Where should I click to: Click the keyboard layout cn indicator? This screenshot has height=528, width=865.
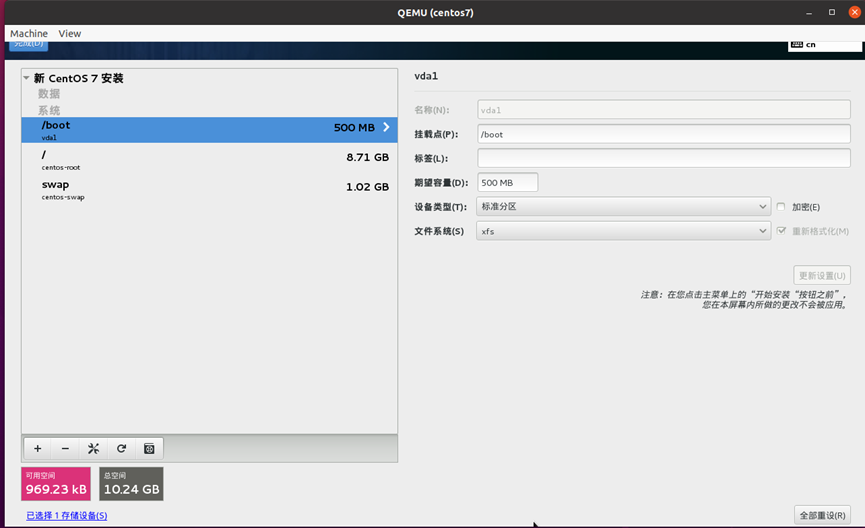pos(825,45)
